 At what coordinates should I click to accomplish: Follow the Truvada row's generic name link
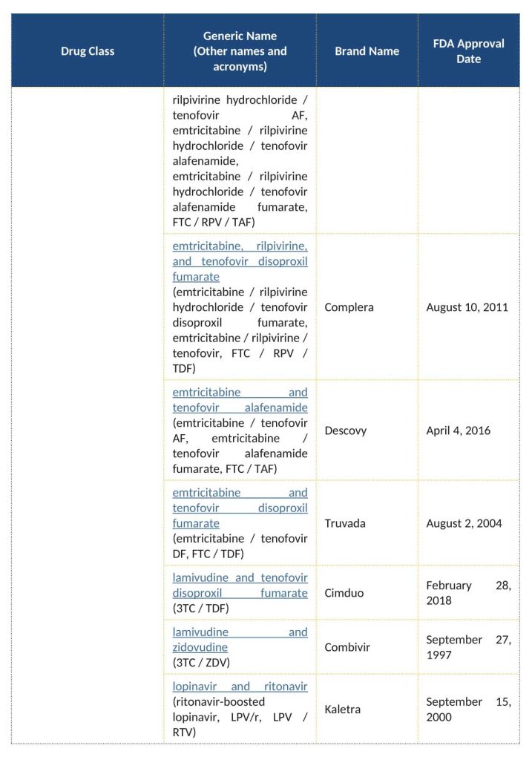point(240,508)
